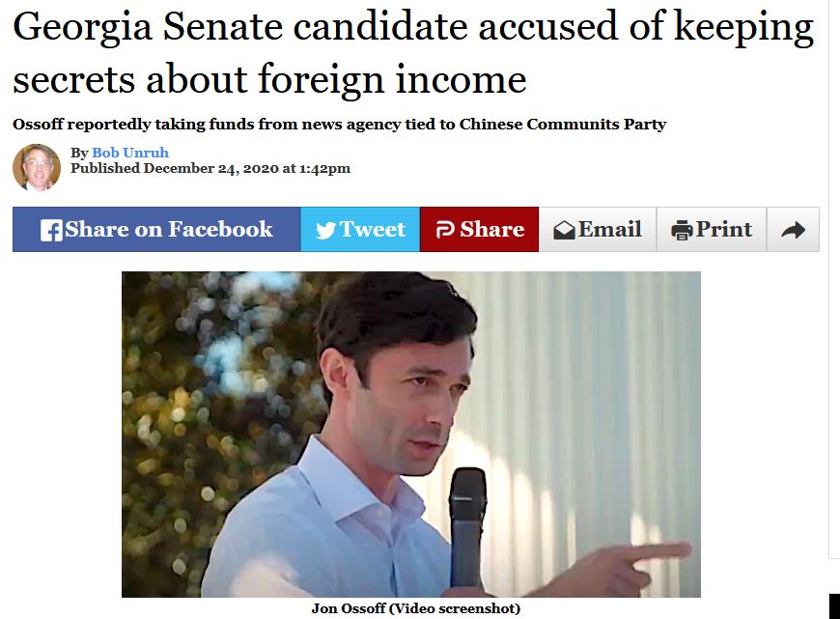
Task: Click the Twitter bird icon
Action: pos(325,231)
